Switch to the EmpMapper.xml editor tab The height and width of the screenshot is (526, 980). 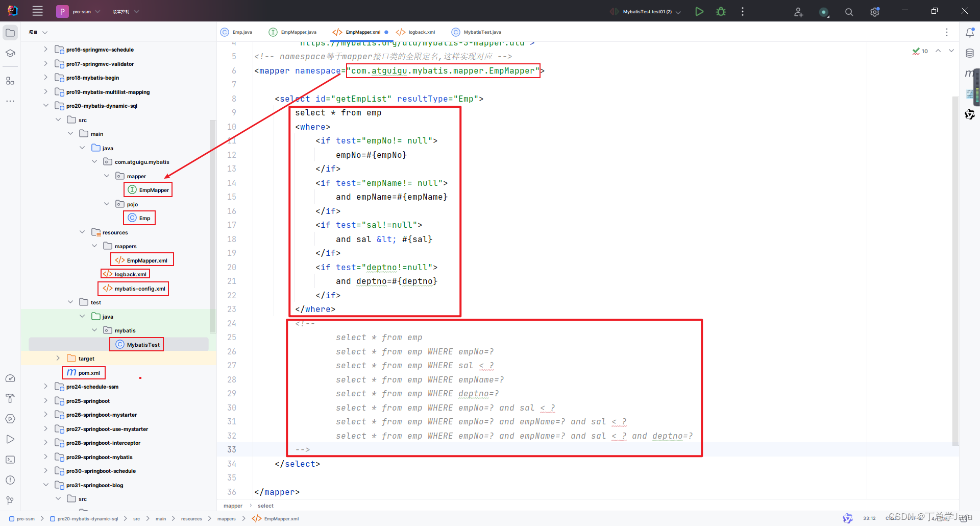(x=360, y=32)
